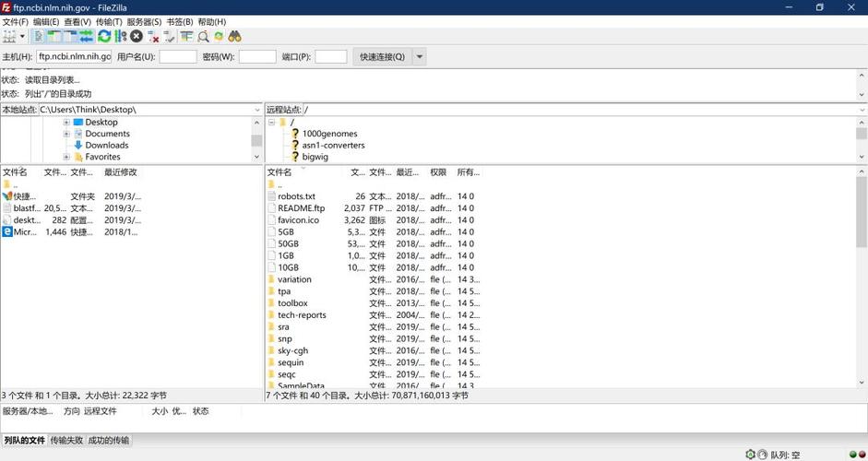Viewport: 868px width, 461px height.
Task: Select bigwig remote folder
Action: (315, 157)
